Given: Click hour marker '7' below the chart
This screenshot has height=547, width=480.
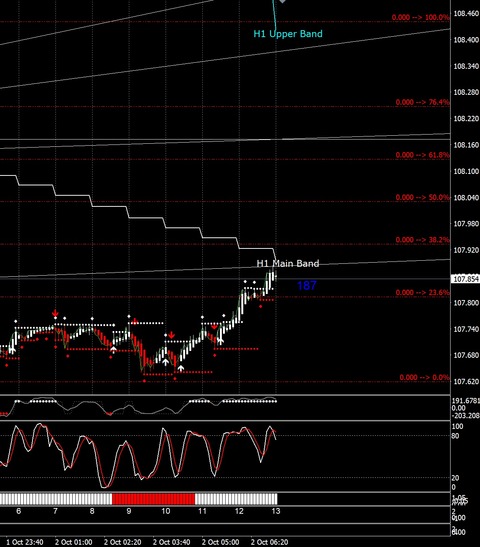Looking at the screenshot, I should tap(55, 511).
